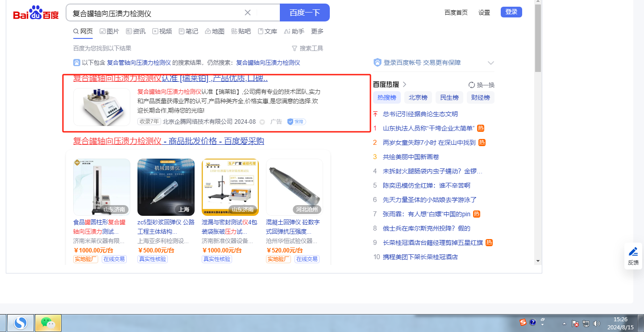The height and width of the screenshot is (332, 644).
Task: Click the Baidu logo
Action: (x=36, y=13)
